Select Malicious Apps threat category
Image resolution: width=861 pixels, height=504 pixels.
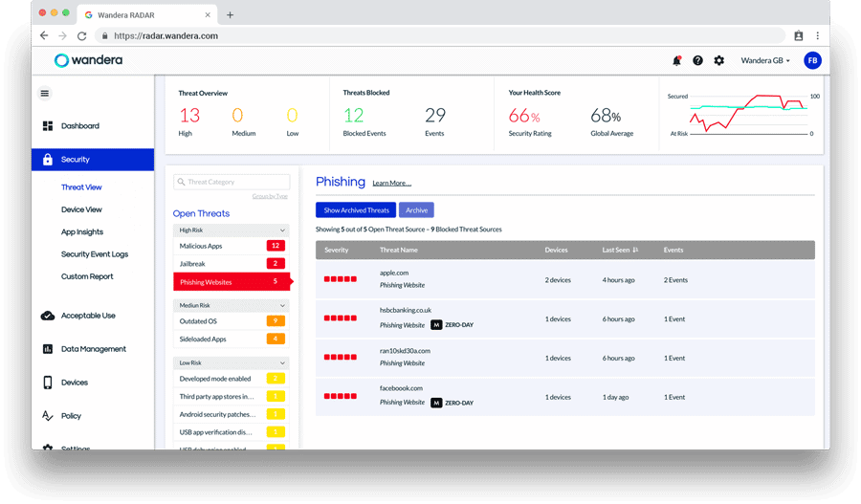click(232, 246)
